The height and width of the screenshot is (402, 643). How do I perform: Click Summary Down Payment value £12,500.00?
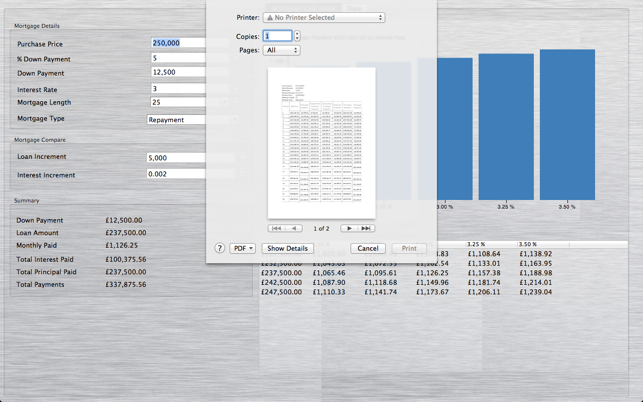[124, 220]
